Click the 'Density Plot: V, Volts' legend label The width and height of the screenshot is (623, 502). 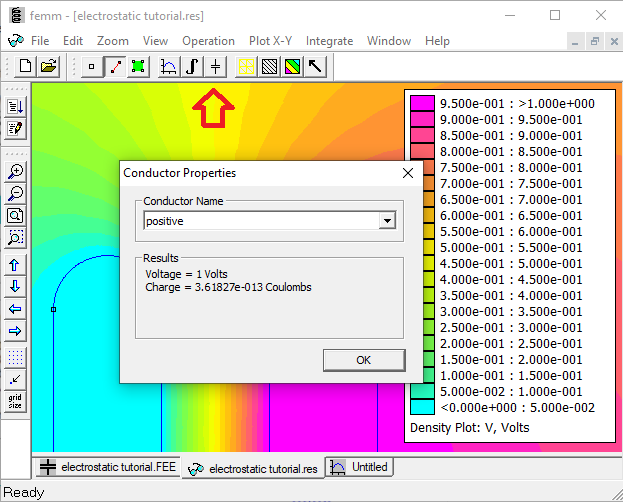pos(470,428)
